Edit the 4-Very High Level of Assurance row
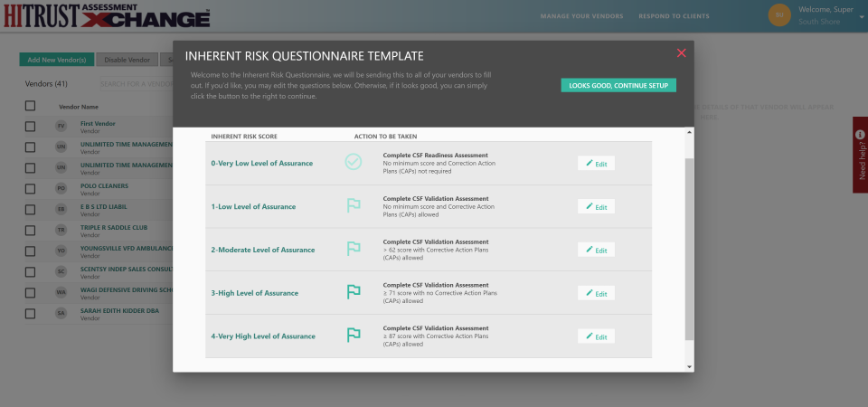868x407 pixels. tap(596, 336)
